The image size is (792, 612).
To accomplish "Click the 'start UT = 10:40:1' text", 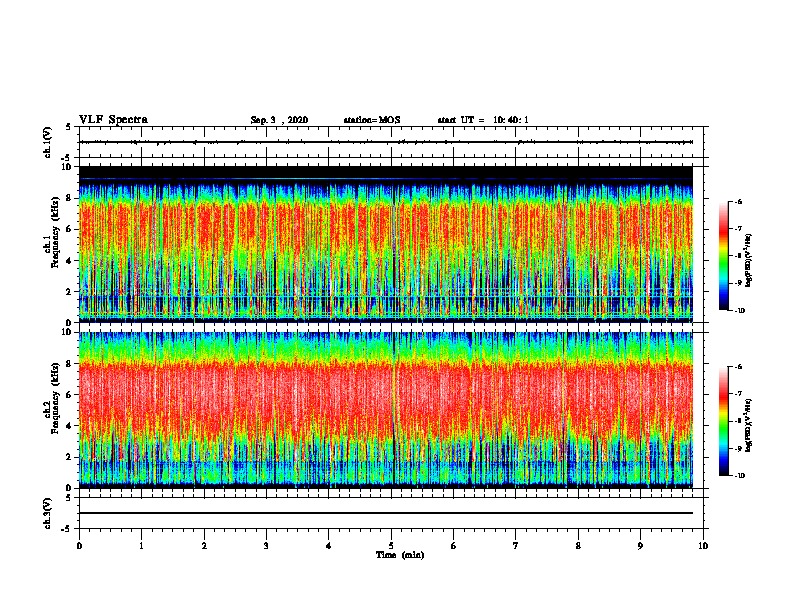I will click(483, 120).
